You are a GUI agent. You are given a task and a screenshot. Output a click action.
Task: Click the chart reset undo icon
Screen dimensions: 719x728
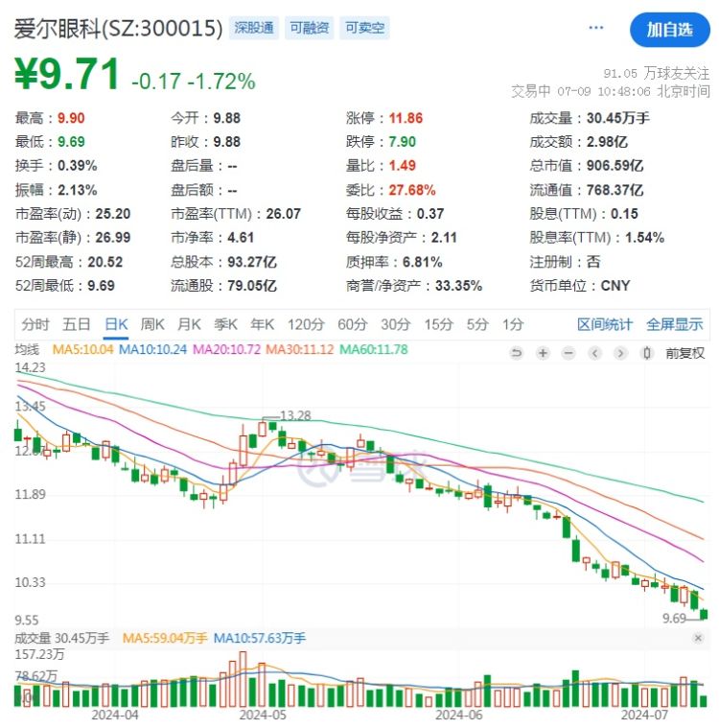516,353
